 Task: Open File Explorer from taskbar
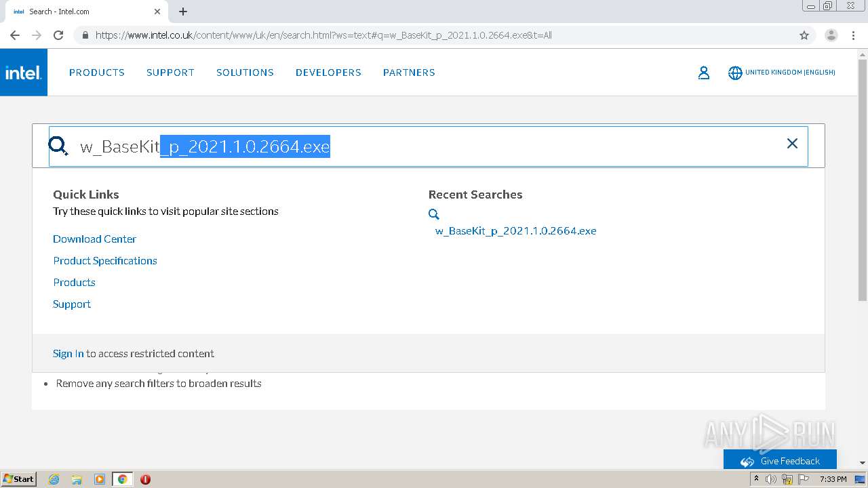[77, 479]
